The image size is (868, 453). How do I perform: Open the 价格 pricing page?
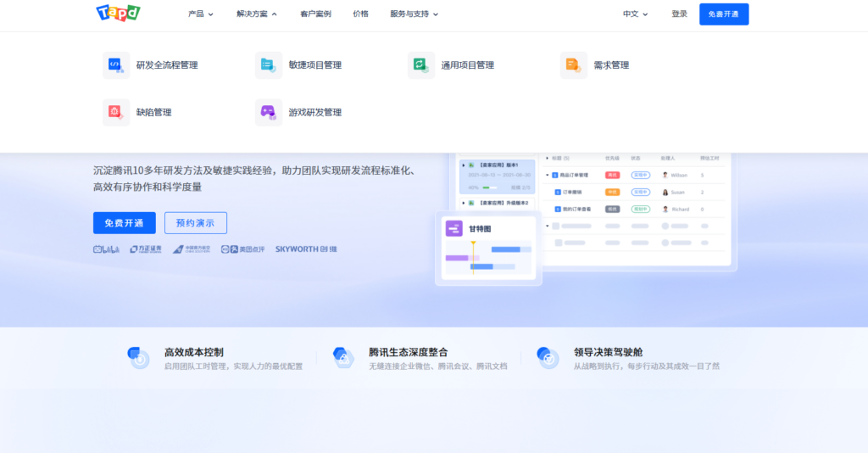pyautogui.click(x=360, y=14)
